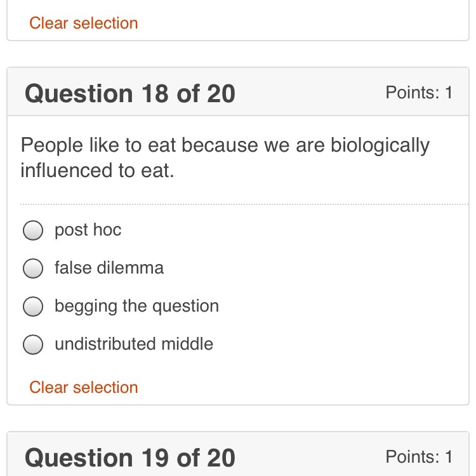Click the 'post hoc' answer label text
This screenshot has height=476, width=476.
pos(88,230)
